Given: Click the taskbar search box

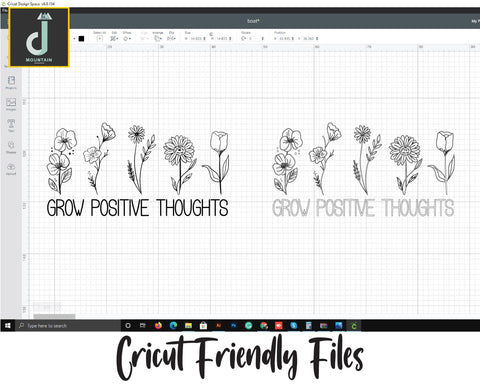Looking at the screenshot, I should pos(68,325).
